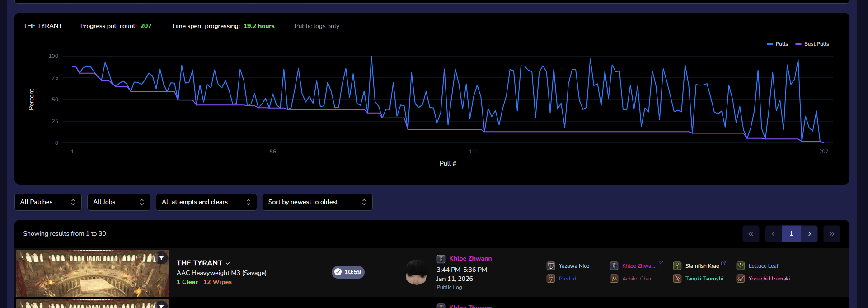Image resolution: width=868 pixels, height=308 pixels.
Task: Open the All attempts and clears dropdown
Action: coord(206,202)
